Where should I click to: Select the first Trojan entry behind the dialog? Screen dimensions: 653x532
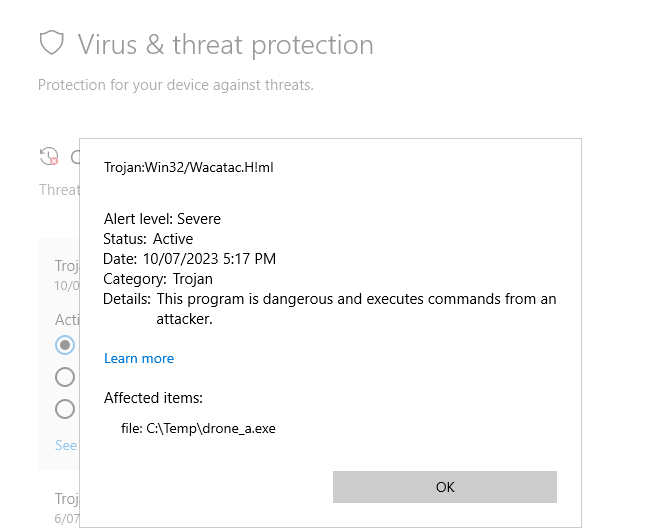coord(66,266)
